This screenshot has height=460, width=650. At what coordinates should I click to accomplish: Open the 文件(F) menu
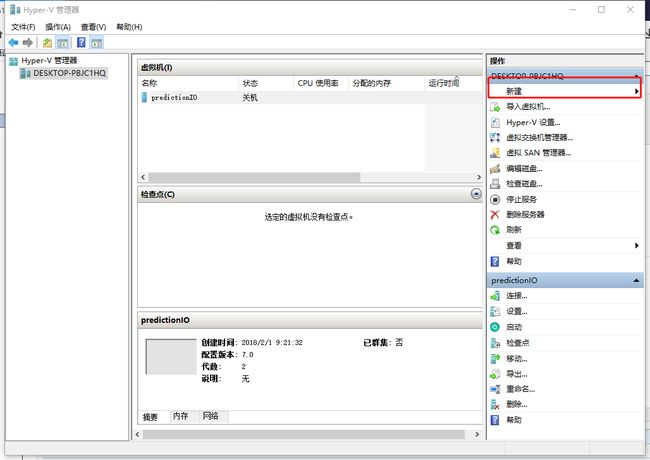click(x=23, y=27)
